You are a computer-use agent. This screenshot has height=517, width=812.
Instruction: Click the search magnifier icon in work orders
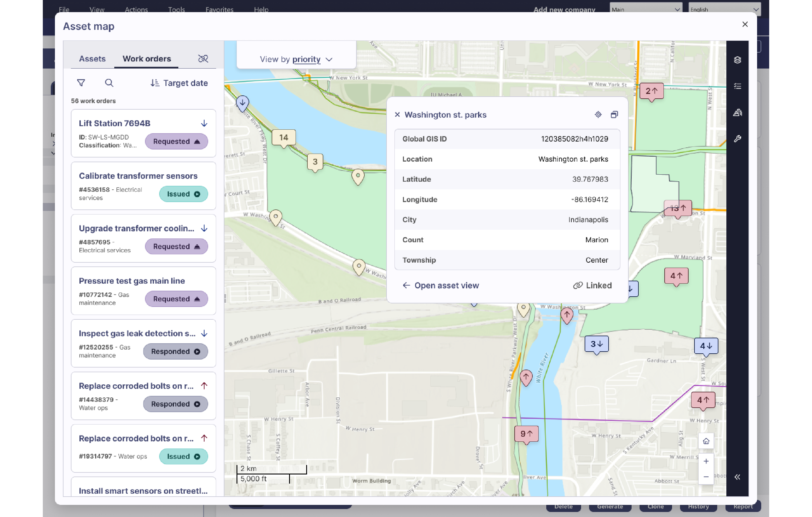(109, 83)
